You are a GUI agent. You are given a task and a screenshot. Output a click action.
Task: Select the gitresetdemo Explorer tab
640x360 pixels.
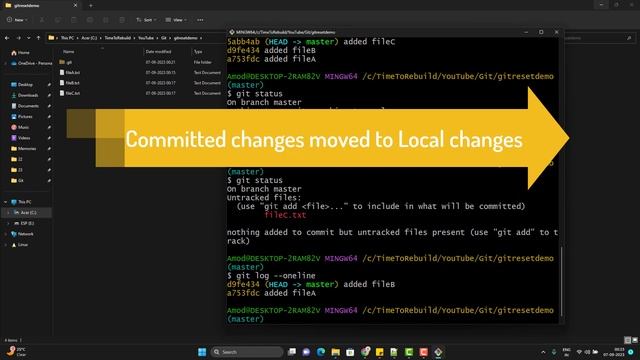click(41, 5)
